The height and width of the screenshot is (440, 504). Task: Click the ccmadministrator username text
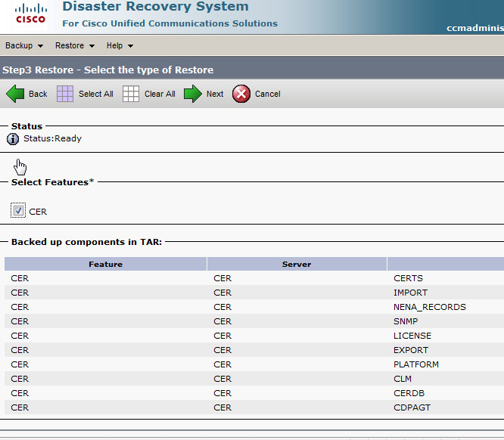pyautogui.click(x=475, y=28)
